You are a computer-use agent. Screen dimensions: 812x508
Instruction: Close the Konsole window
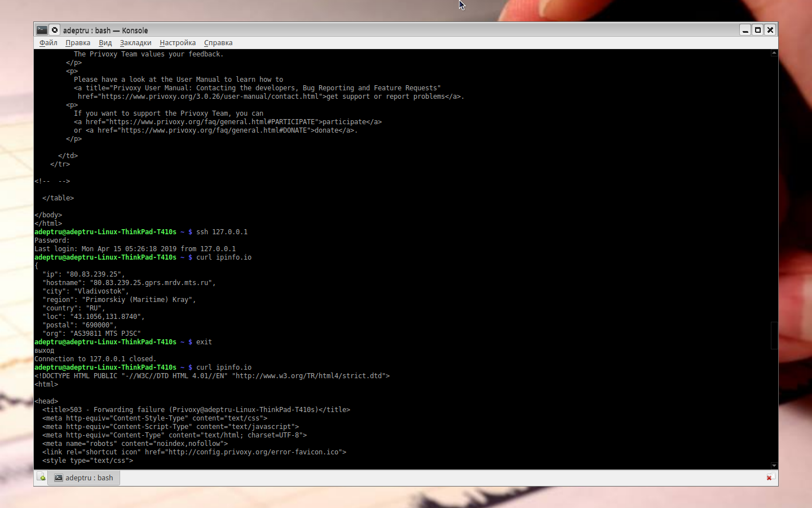(x=770, y=30)
